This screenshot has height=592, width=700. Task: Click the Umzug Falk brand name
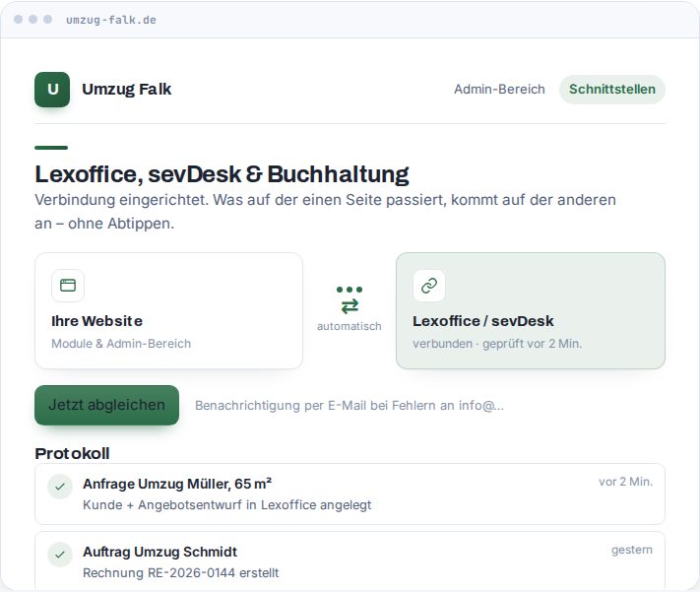pos(127,90)
